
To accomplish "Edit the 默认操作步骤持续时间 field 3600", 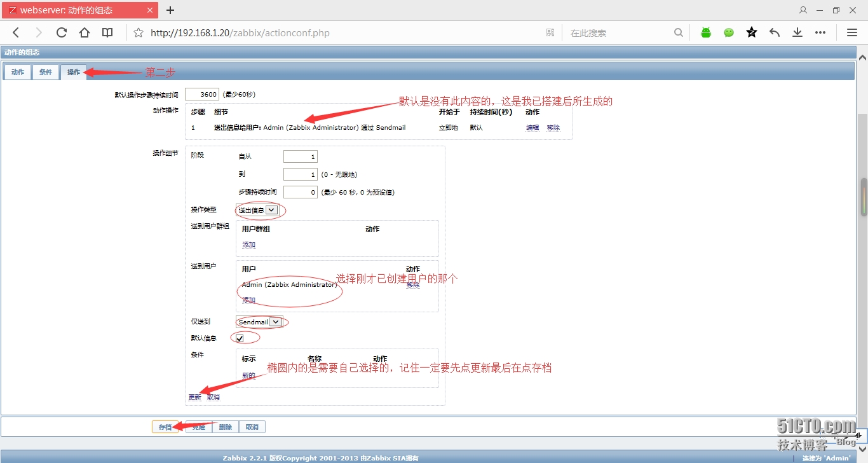I will [202, 95].
